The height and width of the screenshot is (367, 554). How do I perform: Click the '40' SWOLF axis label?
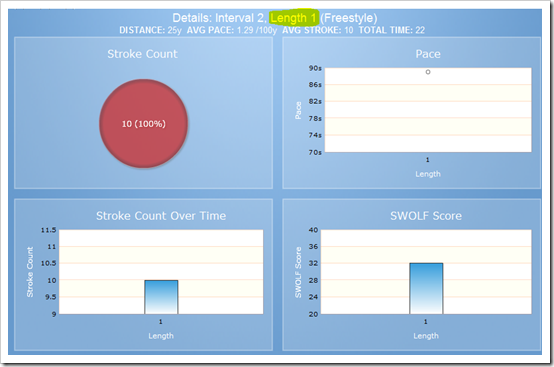coord(313,230)
